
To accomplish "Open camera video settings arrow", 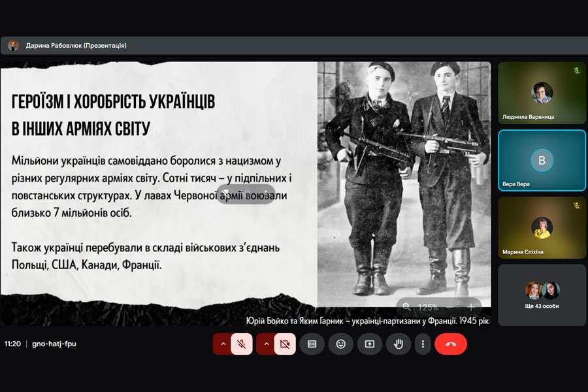I will (267, 344).
